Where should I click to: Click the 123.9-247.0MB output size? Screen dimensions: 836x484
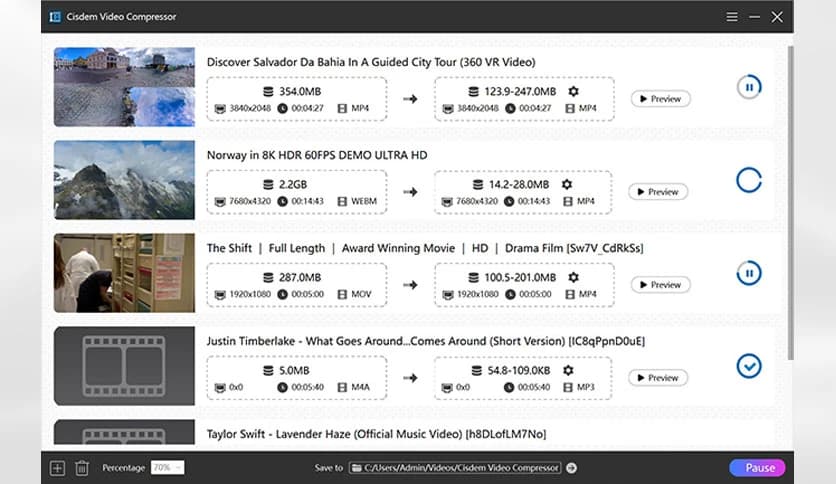coord(520,92)
